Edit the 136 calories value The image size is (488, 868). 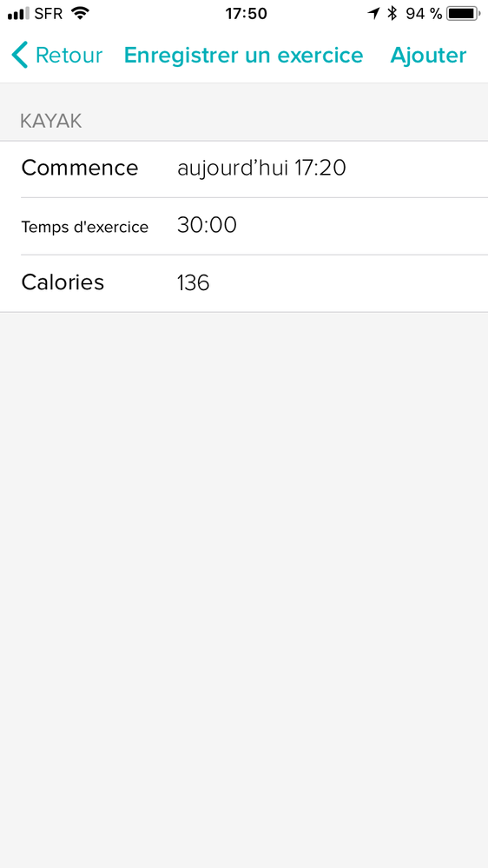[193, 283]
